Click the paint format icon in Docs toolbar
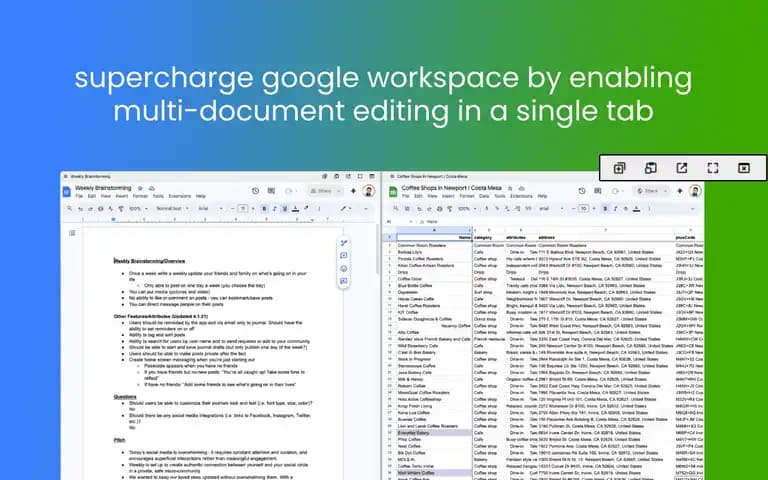This screenshot has height=480, width=768. click(x=120, y=209)
